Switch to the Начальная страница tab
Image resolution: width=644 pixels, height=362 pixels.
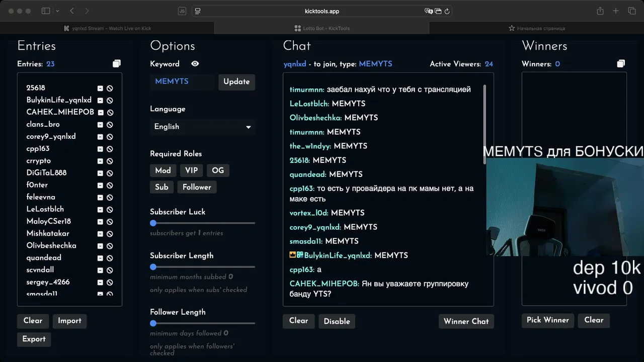536,28
